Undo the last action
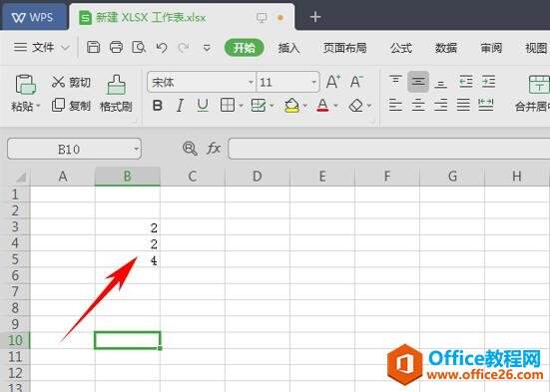Viewport: 550px width, 392px height. (x=162, y=47)
